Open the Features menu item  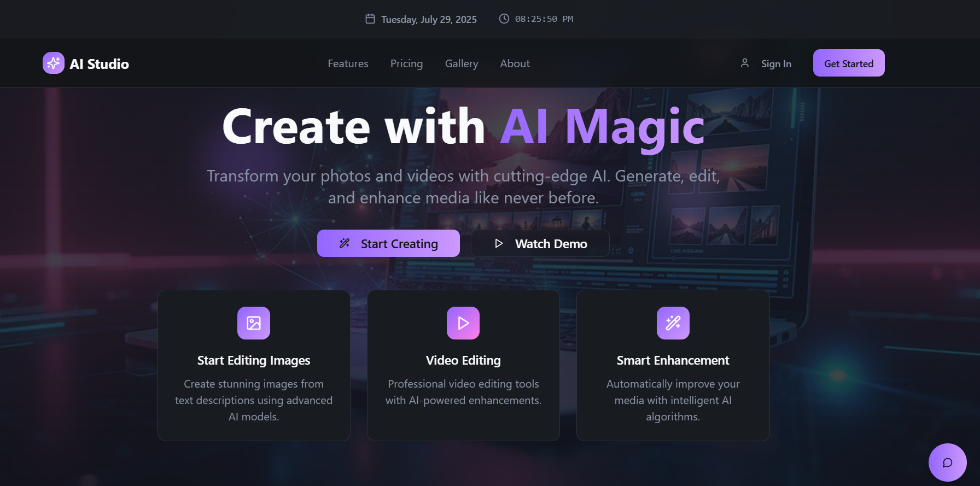tap(348, 64)
